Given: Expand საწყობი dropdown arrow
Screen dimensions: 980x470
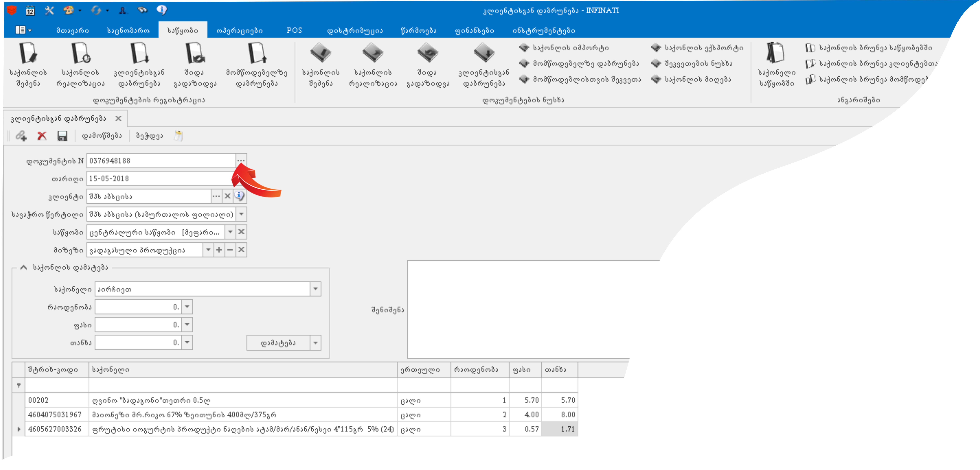Looking at the screenshot, I should pyautogui.click(x=230, y=232).
